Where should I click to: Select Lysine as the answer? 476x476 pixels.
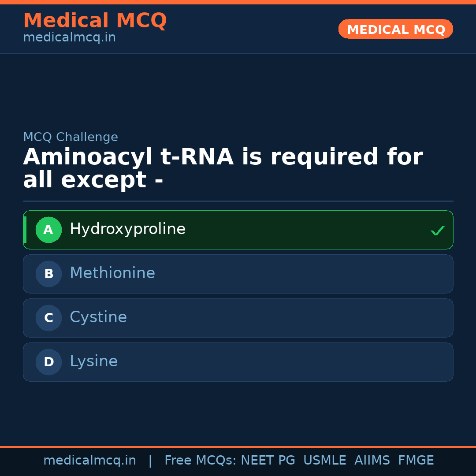pyautogui.click(x=93, y=361)
